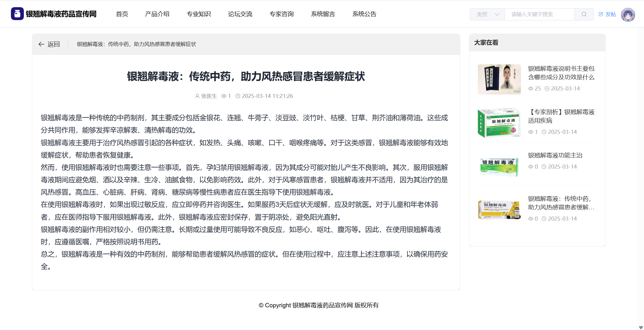
Task: Click the article view count eye icon
Action: [224, 96]
